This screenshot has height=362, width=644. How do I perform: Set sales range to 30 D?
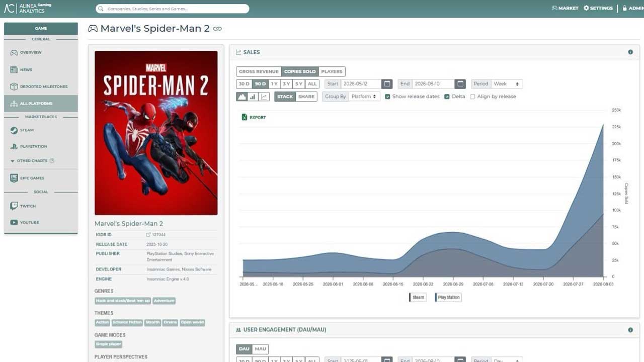click(x=244, y=84)
